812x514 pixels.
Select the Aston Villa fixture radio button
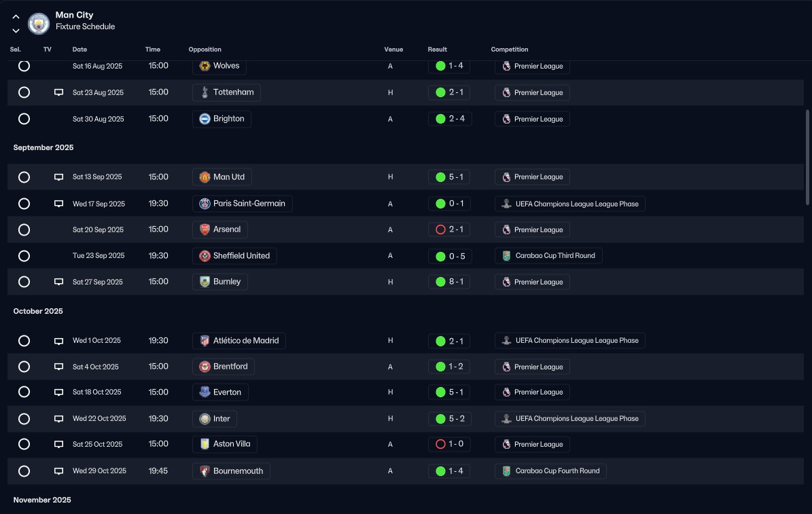pyautogui.click(x=24, y=444)
